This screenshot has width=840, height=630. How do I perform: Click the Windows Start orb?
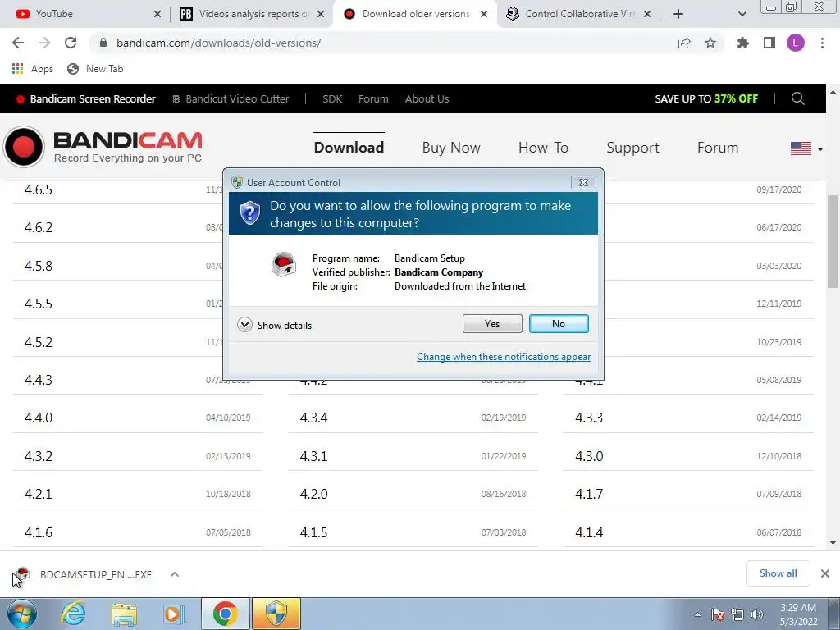point(22,614)
